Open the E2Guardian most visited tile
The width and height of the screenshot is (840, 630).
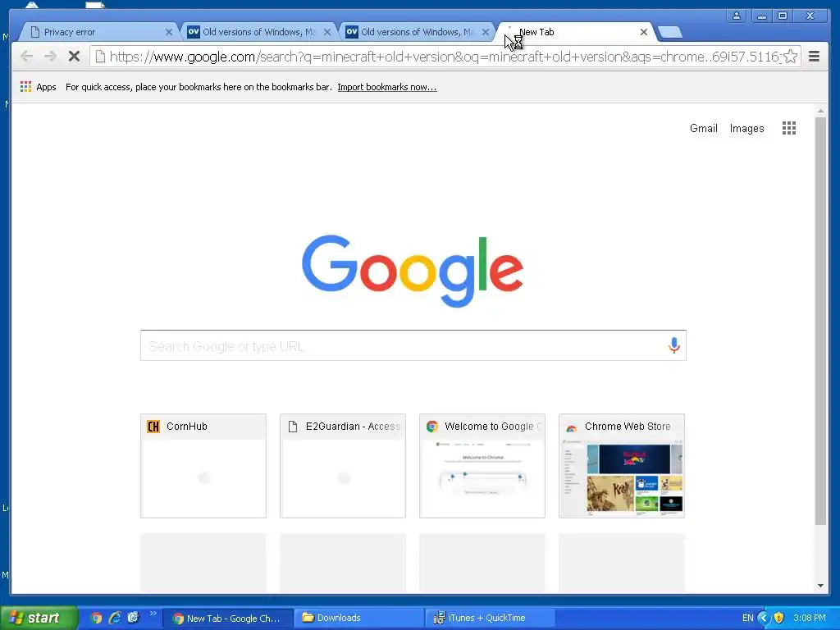click(343, 466)
